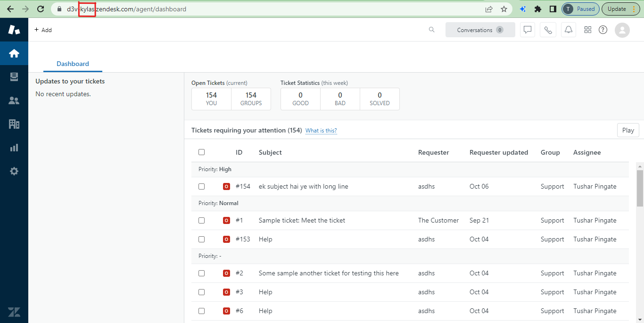Open the Conversations panel
Image resolution: width=644 pixels, height=323 pixels.
(x=480, y=29)
